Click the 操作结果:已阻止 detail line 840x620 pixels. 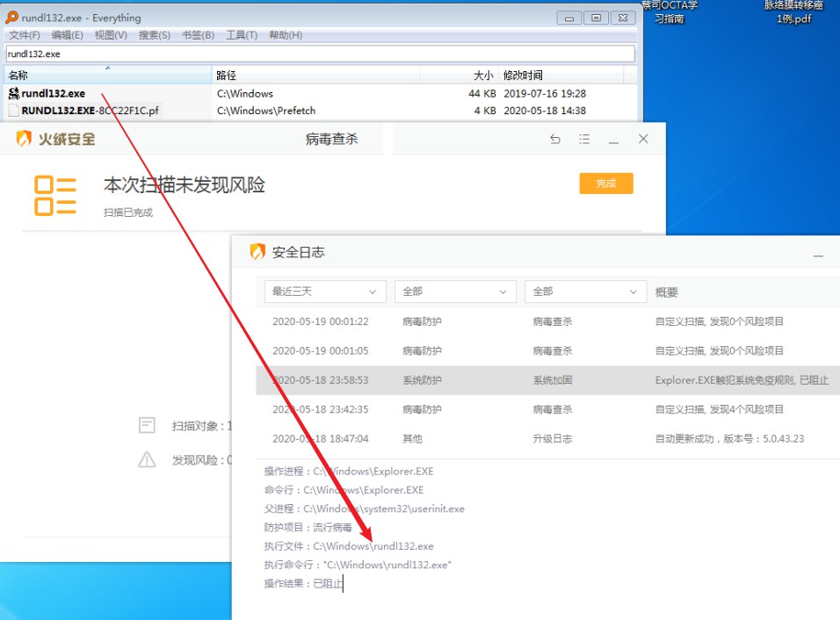click(x=303, y=583)
